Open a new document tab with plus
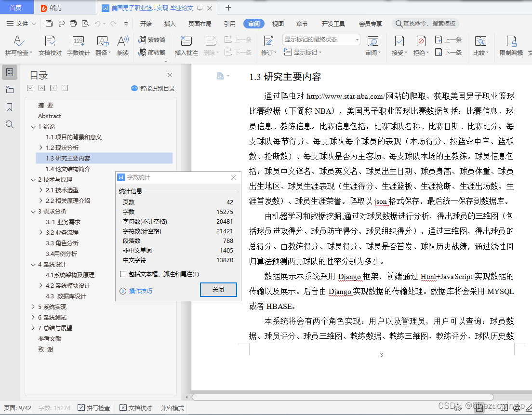This screenshot has width=532, height=415. (228, 7)
